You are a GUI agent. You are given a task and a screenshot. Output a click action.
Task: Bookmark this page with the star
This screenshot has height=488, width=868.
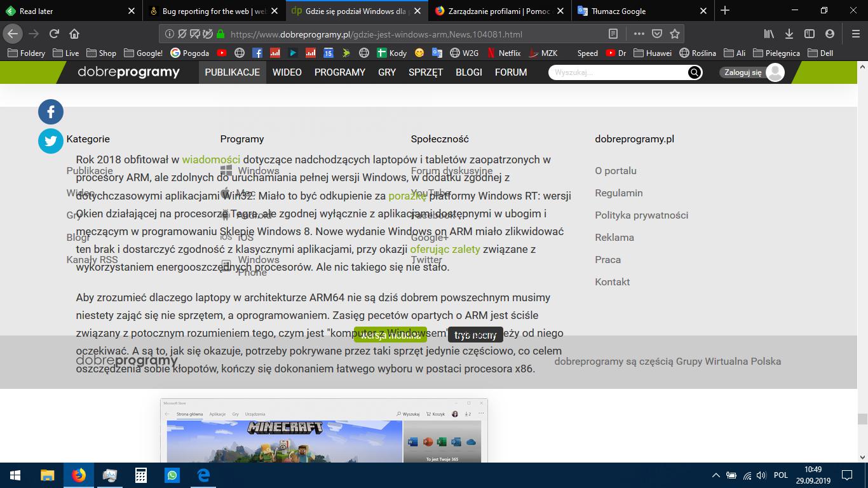pyautogui.click(x=675, y=34)
